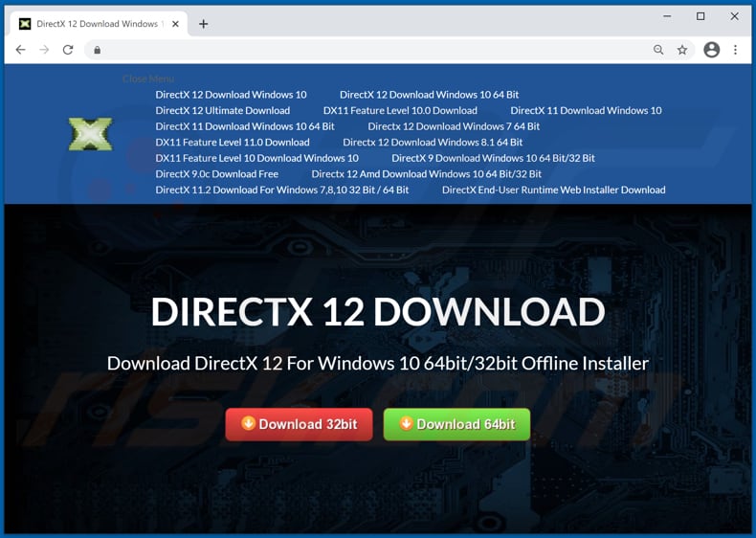
Task: Open DirectX 12 Download Windows 10 64 Bit
Action: click(429, 95)
